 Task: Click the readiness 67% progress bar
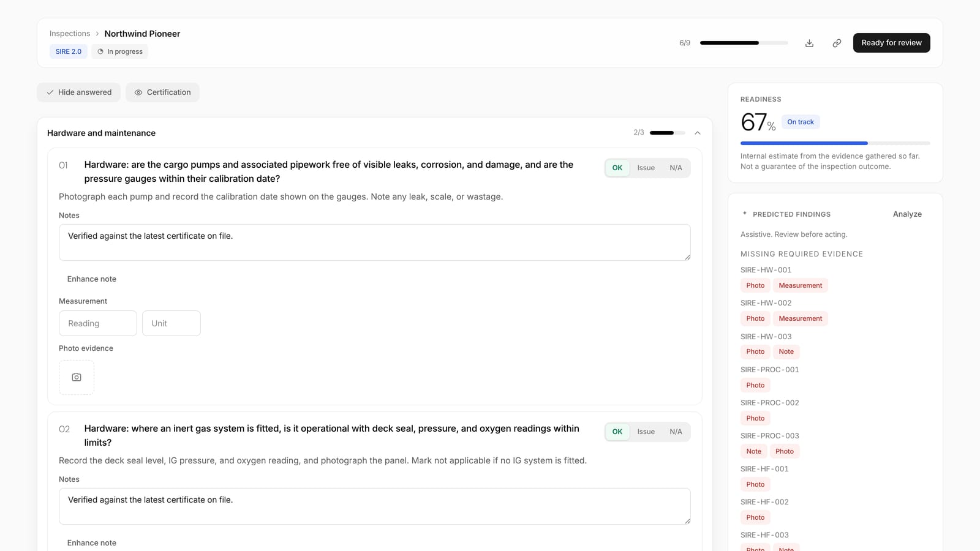[835, 143]
